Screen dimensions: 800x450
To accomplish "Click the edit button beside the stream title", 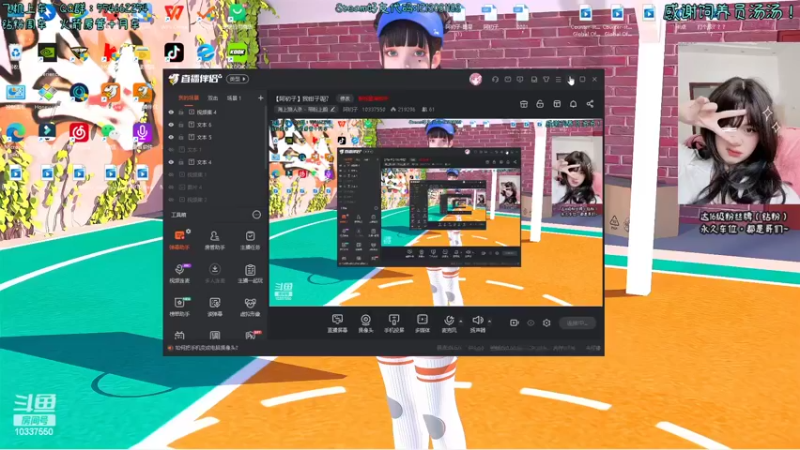I will coord(345,98).
